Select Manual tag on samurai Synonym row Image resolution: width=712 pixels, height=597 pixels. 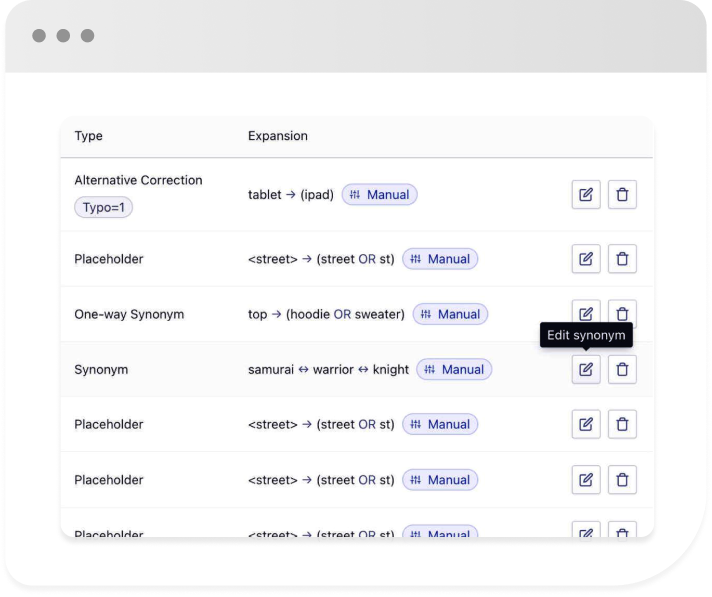click(x=454, y=369)
